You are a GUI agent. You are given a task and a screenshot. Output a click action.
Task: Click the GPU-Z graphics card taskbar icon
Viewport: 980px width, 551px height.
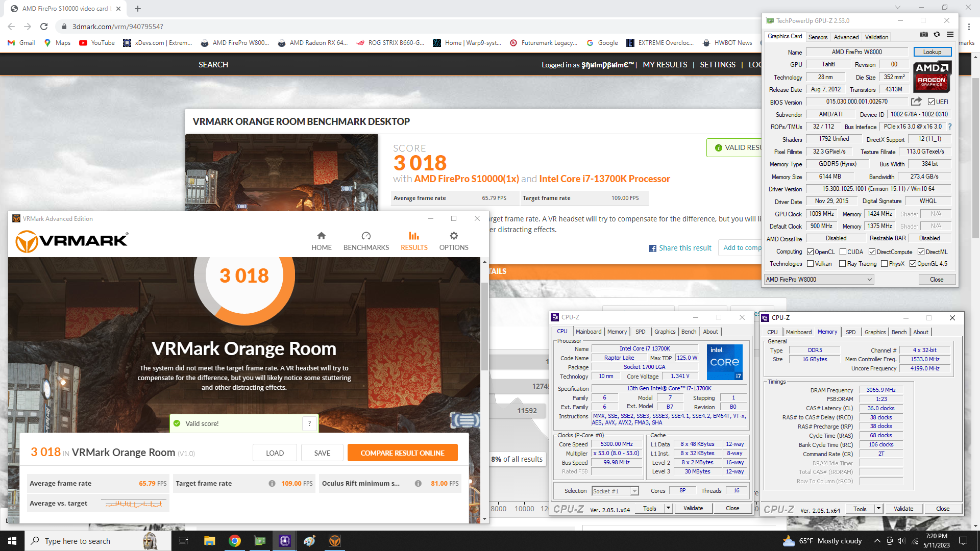(260, 541)
